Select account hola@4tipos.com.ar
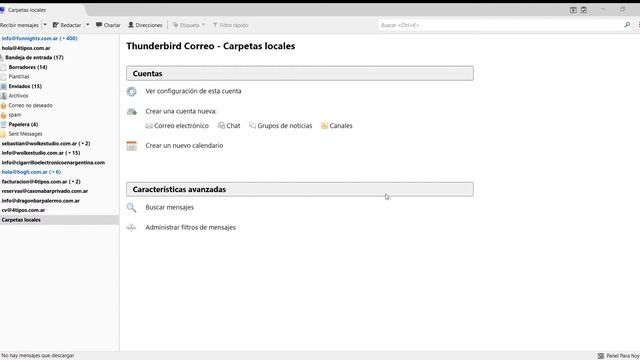The height and width of the screenshot is (360, 640). [26, 48]
